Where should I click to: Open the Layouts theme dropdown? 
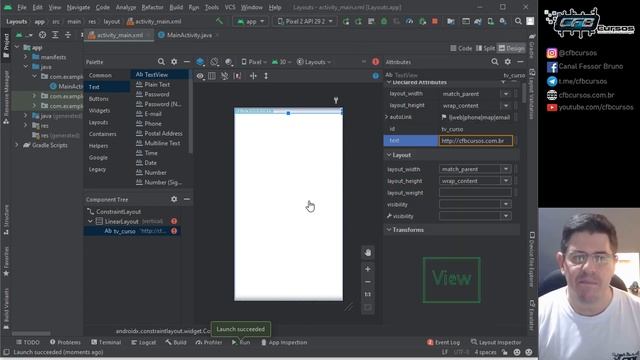click(314, 62)
